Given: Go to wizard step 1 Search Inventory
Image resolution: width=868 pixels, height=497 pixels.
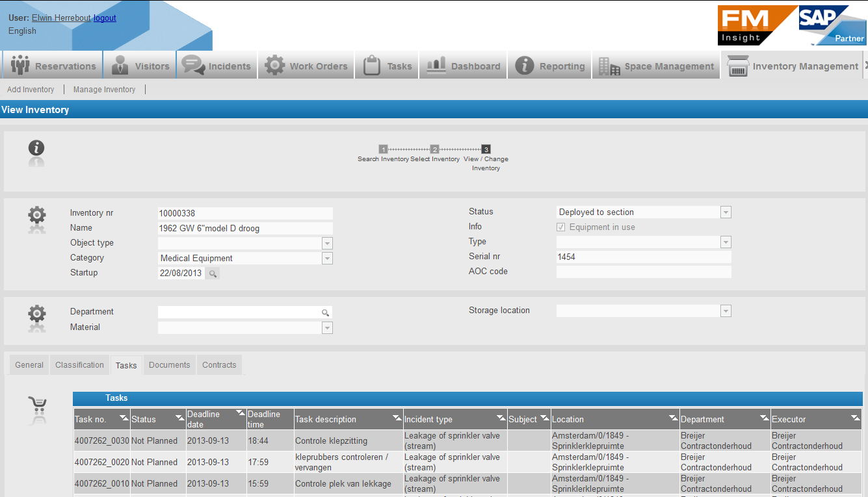Looking at the screenshot, I should click(383, 149).
